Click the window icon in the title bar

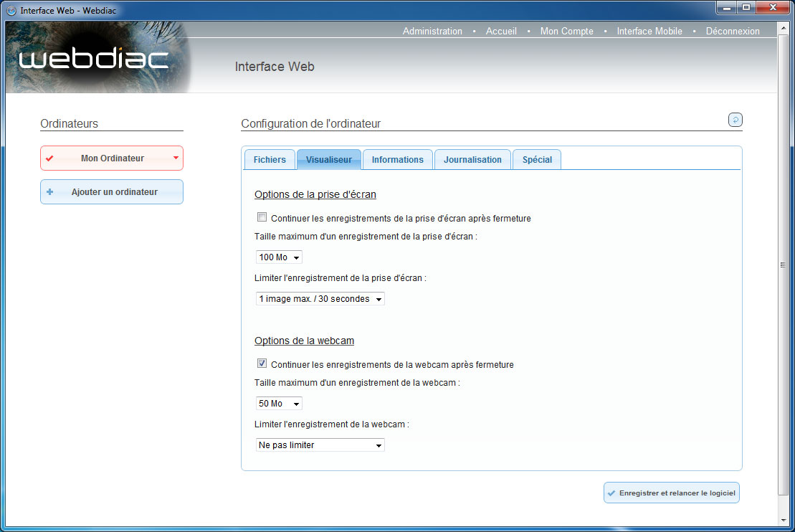click(x=11, y=11)
